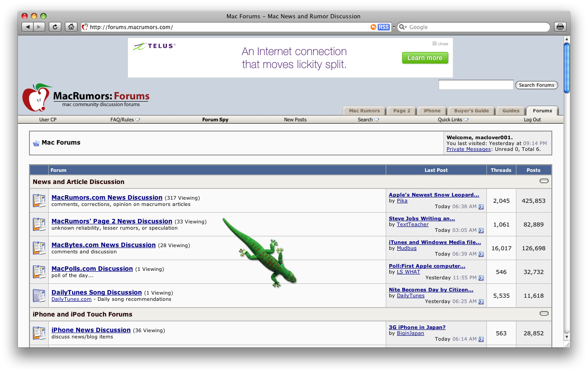Open the 3G iPhone in Japan? thread
The image size is (588, 372).
[417, 327]
